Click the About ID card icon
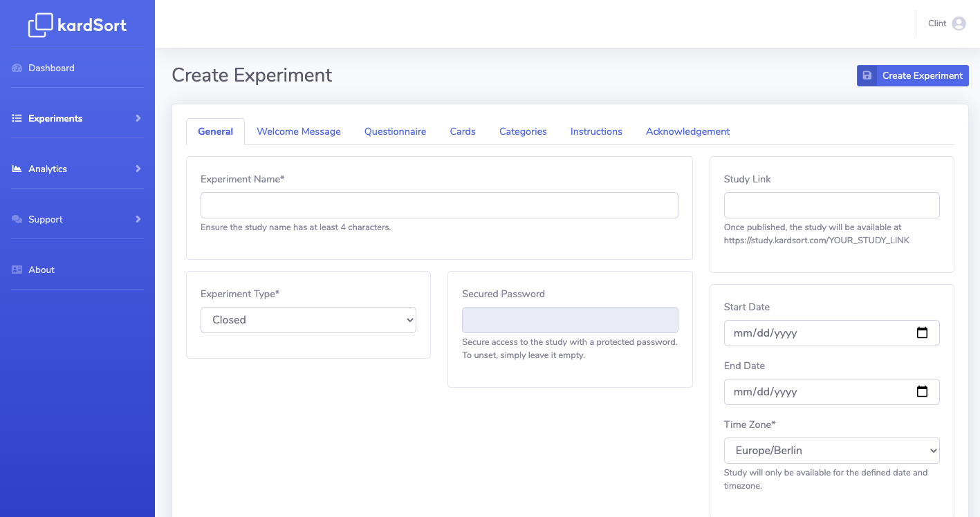The image size is (980, 517). (x=17, y=270)
